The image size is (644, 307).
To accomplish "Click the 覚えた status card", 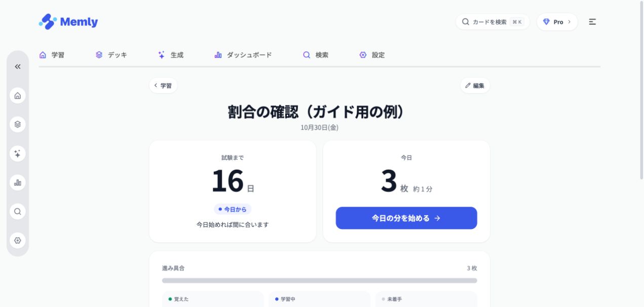I will (x=213, y=299).
